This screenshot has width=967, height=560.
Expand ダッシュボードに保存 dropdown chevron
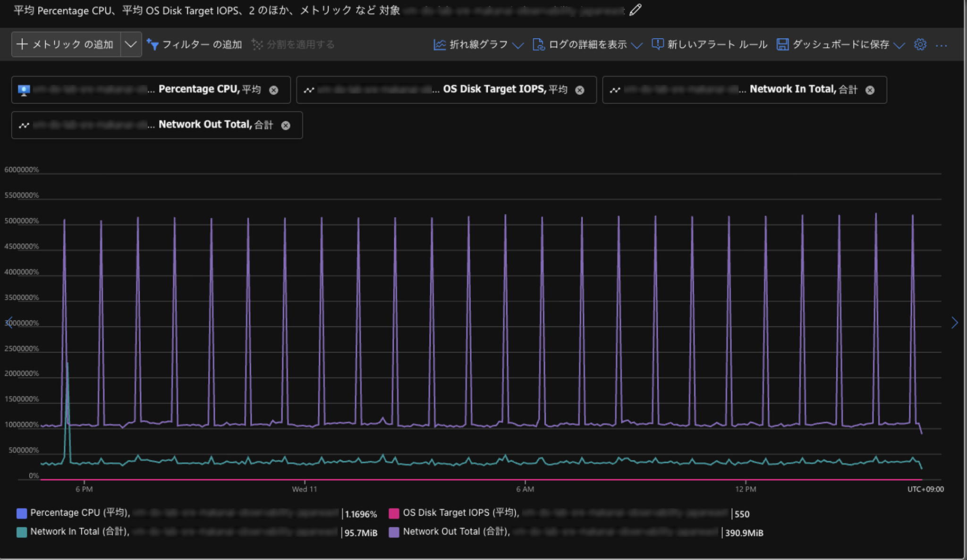click(899, 45)
